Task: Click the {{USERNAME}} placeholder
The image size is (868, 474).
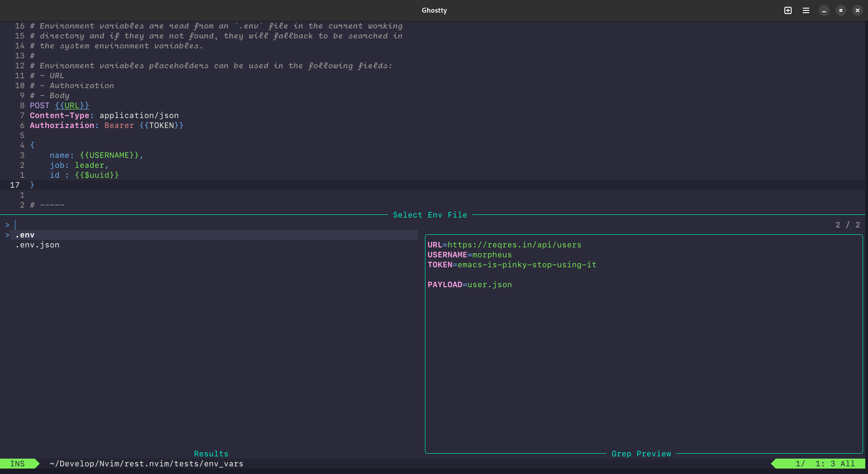Action: pyautogui.click(x=109, y=155)
